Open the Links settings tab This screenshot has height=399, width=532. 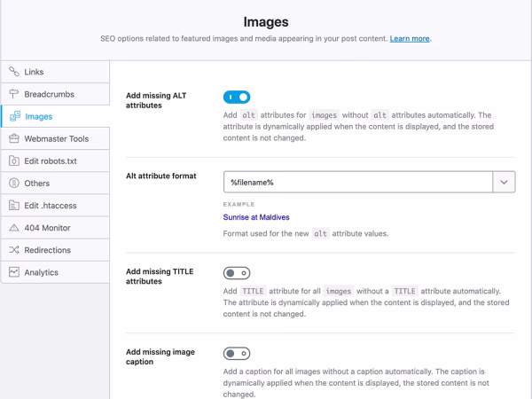pos(55,72)
